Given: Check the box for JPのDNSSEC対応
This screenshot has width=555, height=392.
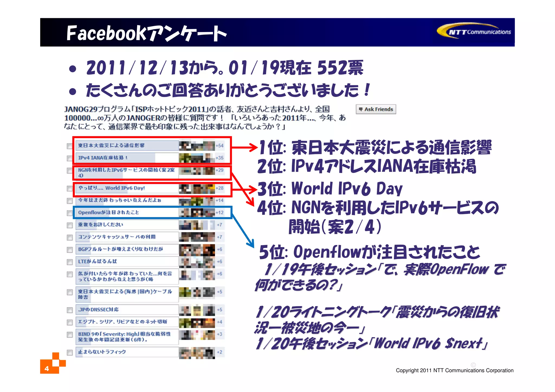Looking at the screenshot, I should click(70, 310).
